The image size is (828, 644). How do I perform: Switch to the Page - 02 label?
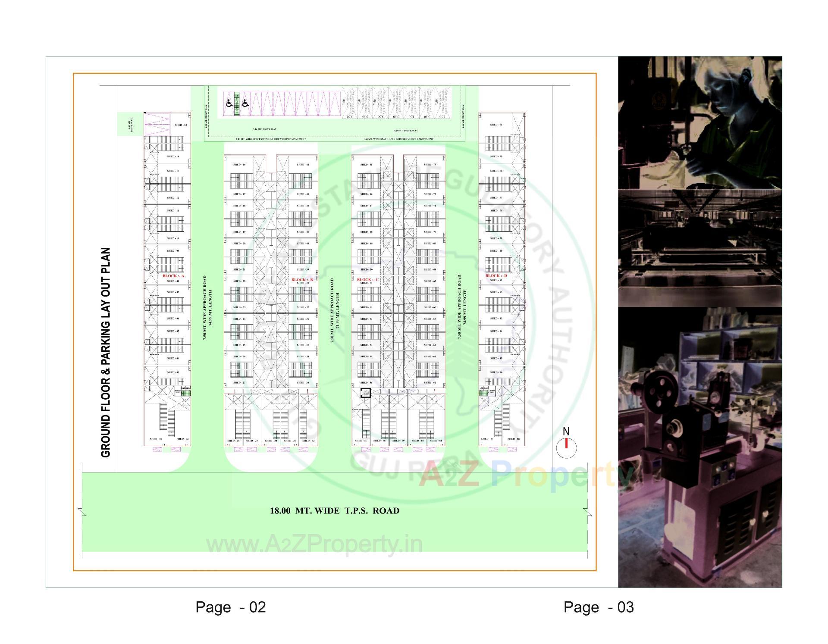[x=232, y=606]
